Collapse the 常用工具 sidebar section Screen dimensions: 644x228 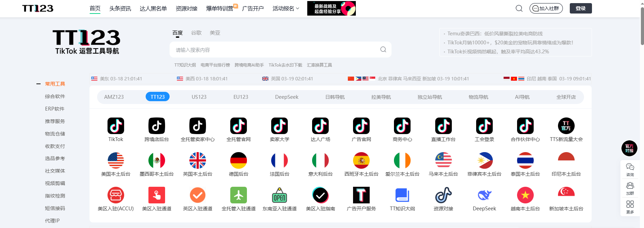38,84
